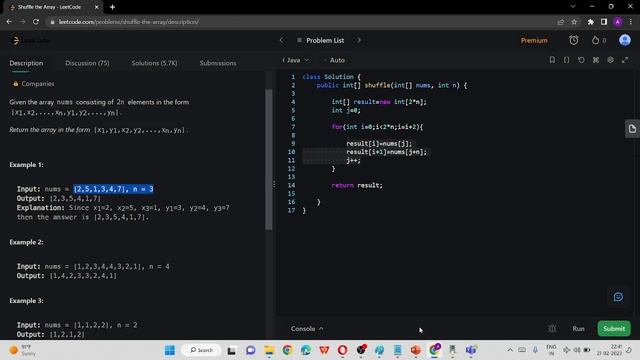The image size is (640, 360).
Task: Expand the editor to fullscreen
Action: click(625, 60)
